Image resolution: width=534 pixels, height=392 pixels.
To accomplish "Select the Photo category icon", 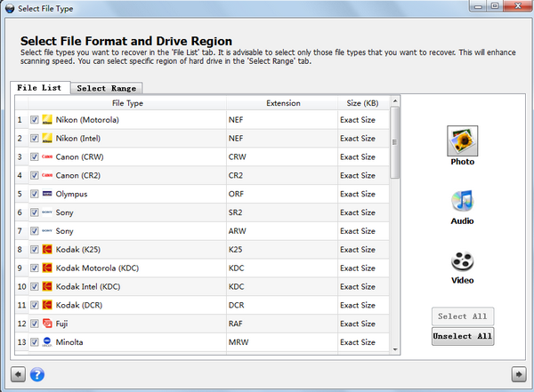I will coord(462,140).
